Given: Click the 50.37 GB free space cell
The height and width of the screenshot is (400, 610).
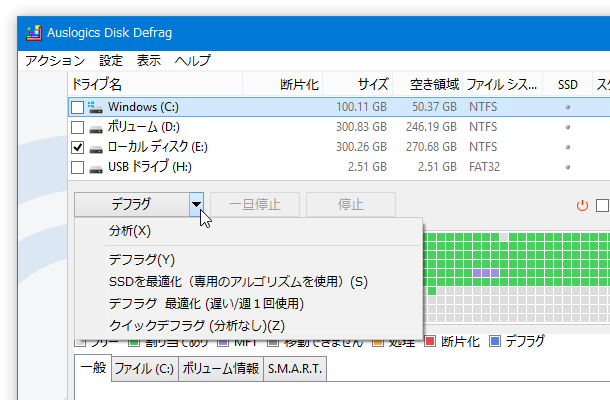Looking at the screenshot, I should click(434, 107).
